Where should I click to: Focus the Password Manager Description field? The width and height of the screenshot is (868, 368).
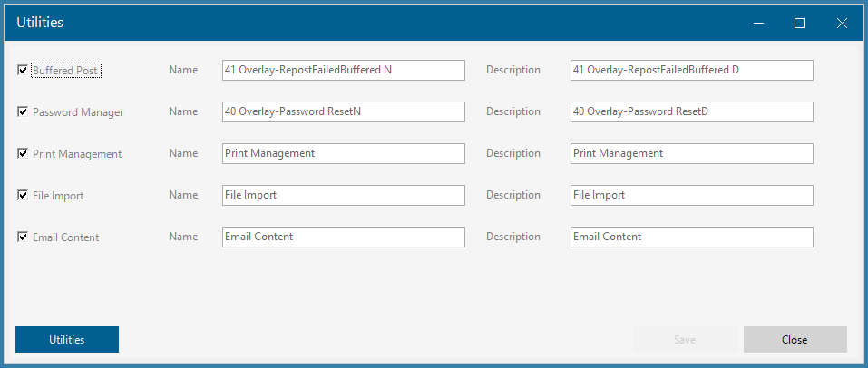[691, 111]
